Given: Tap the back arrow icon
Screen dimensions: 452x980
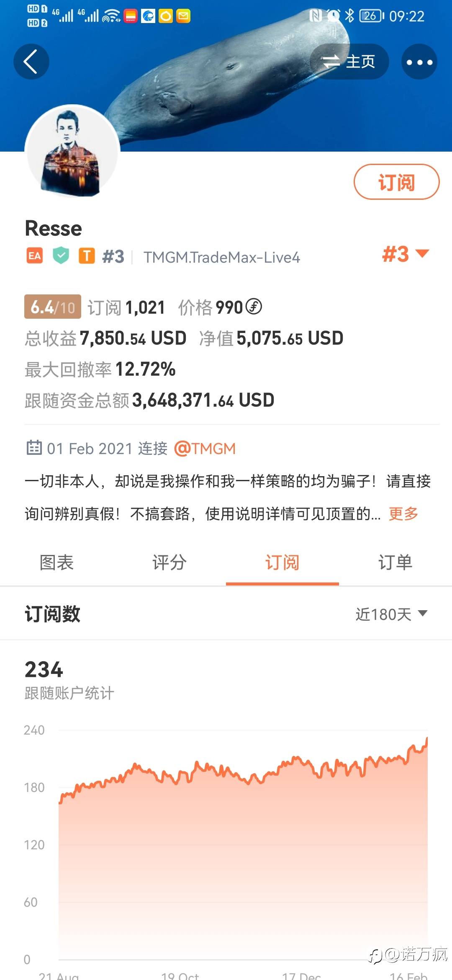Looking at the screenshot, I should point(31,62).
